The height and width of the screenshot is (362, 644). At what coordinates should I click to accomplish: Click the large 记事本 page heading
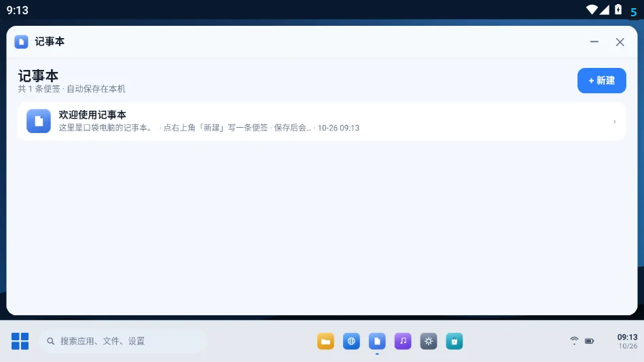coord(38,76)
